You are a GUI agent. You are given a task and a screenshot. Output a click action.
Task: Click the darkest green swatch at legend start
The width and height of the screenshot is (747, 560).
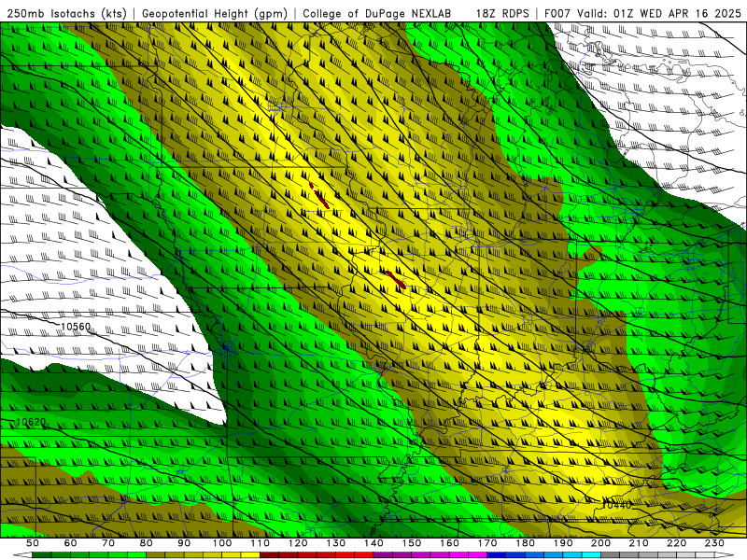pos(42,555)
